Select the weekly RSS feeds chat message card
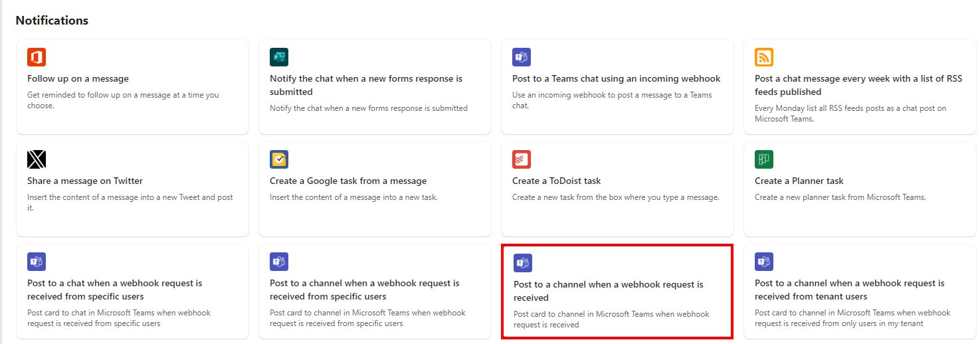980x344 pixels. [x=860, y=86]
